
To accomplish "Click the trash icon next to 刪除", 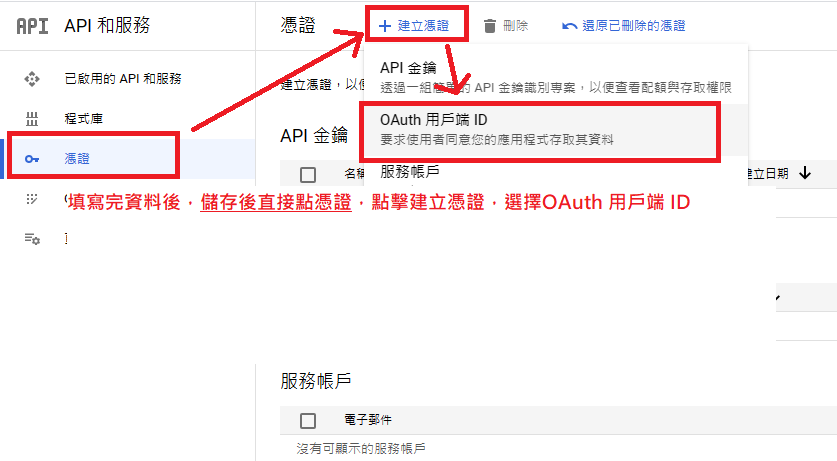I will coord(489,26).
